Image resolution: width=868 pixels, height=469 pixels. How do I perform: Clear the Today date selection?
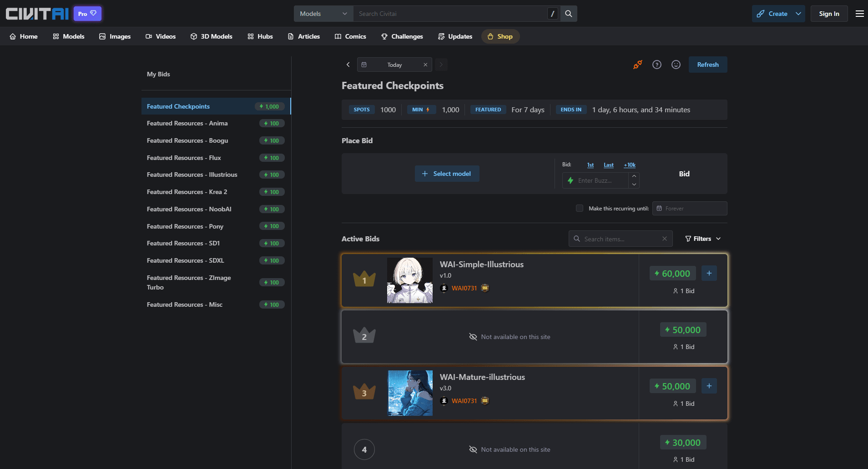[x=425, y=65]
